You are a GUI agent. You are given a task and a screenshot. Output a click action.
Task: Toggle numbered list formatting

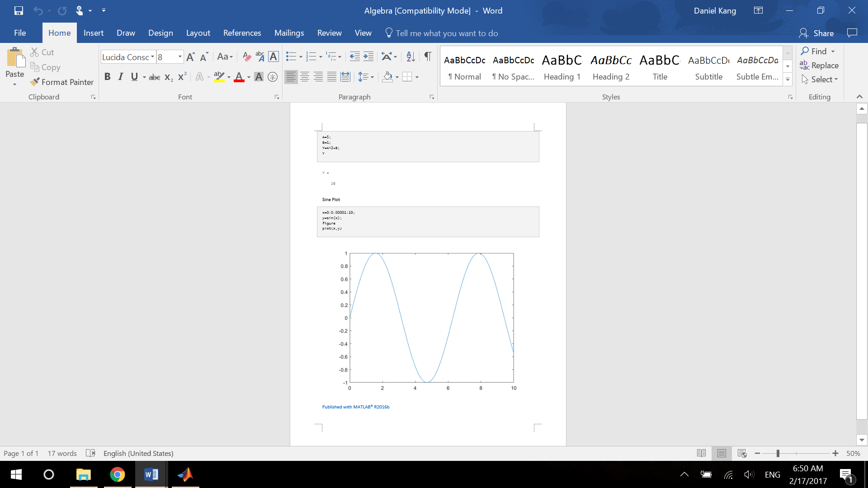point(311,56)
